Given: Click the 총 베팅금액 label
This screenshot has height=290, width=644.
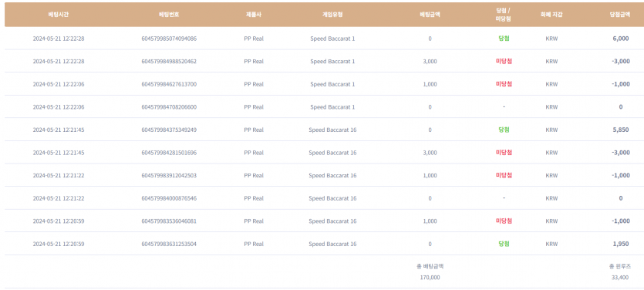Looking at the screenshot, I should 430,266.
